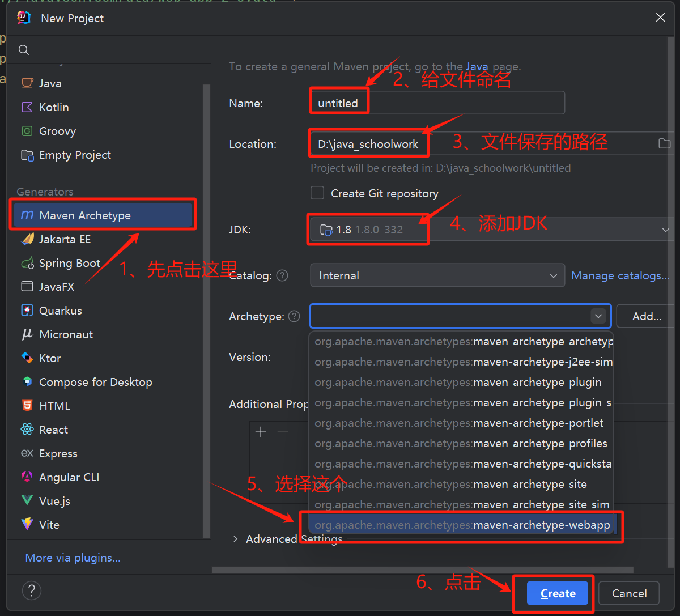Choose maven-archetype-profiles entry
680x616 pixels.
click(x=462, y=443)
